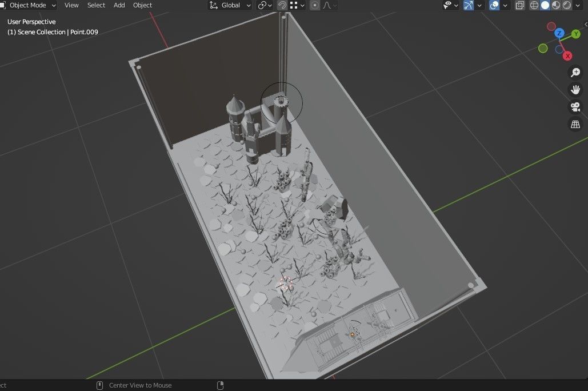Toggle show gizmos button
This screenshot has width=588, height=391.
tap(469, 5)
